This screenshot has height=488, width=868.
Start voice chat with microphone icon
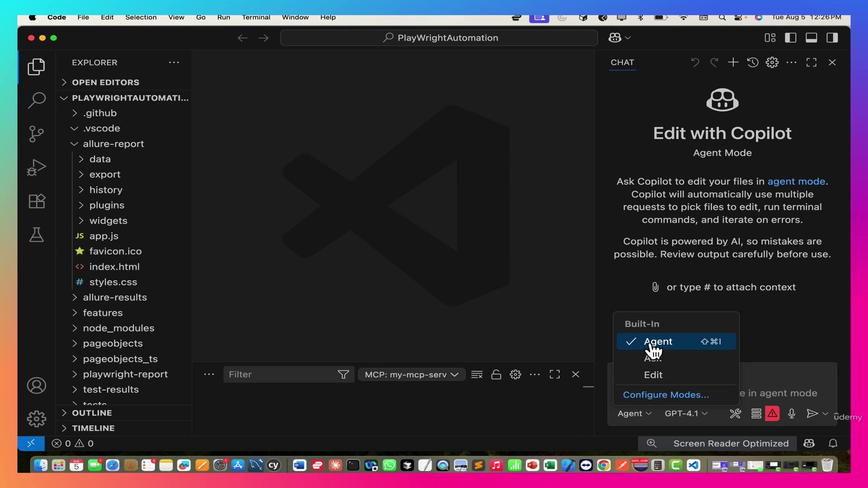[x=792, y=413]
